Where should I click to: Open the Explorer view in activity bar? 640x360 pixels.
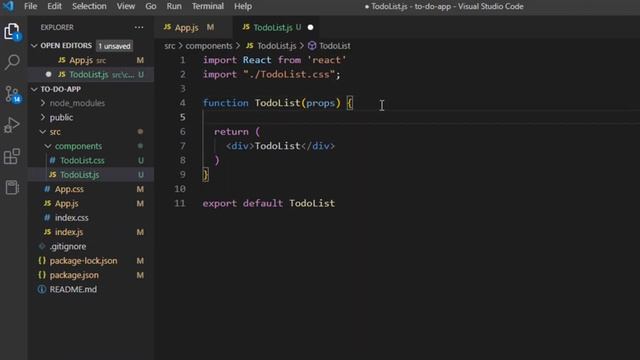pos(12,31)
